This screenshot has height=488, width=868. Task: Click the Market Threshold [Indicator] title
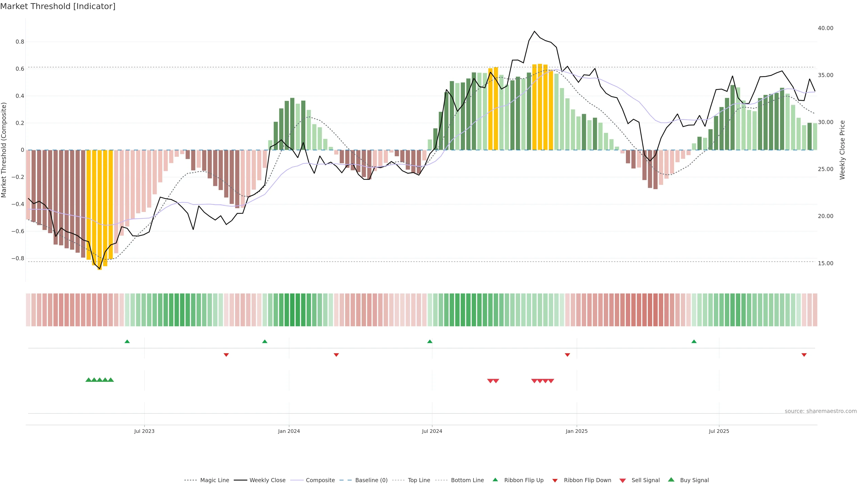point(58,6)
